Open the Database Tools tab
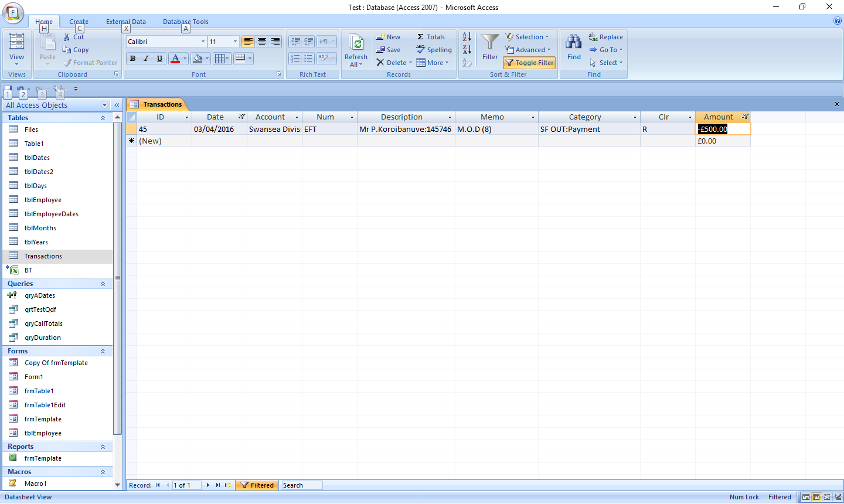This screenshot has height=504, width=844. click(186, 22)
